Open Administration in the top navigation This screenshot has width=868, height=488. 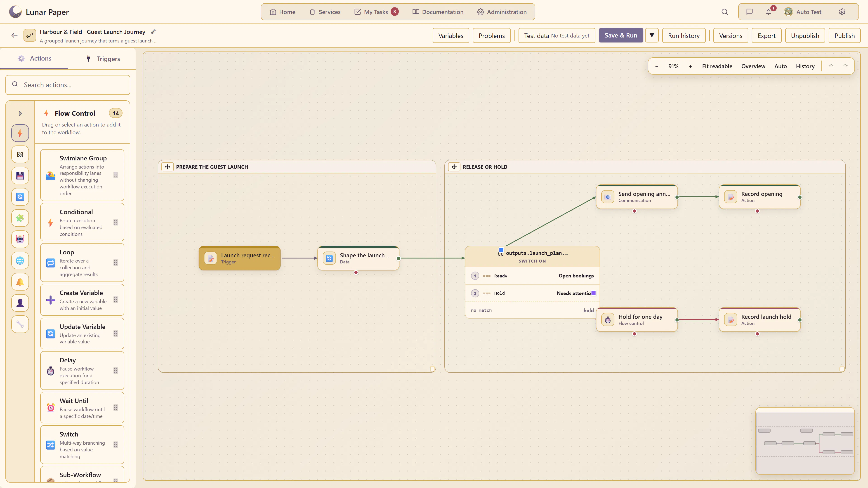[502, 12]
